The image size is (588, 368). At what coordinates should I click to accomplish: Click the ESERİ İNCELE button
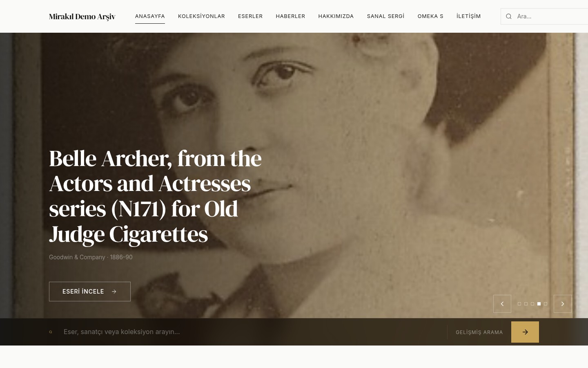click(90, 292)
